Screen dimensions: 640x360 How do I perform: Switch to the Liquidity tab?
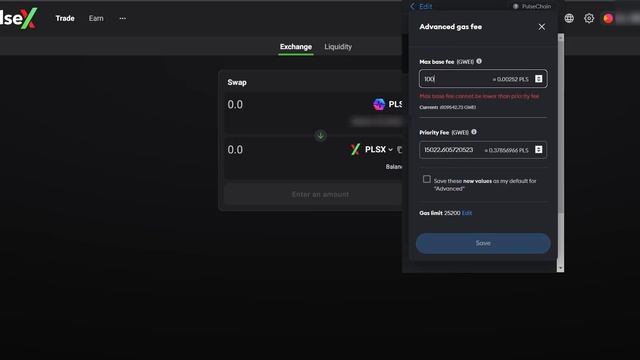point(338,47)
